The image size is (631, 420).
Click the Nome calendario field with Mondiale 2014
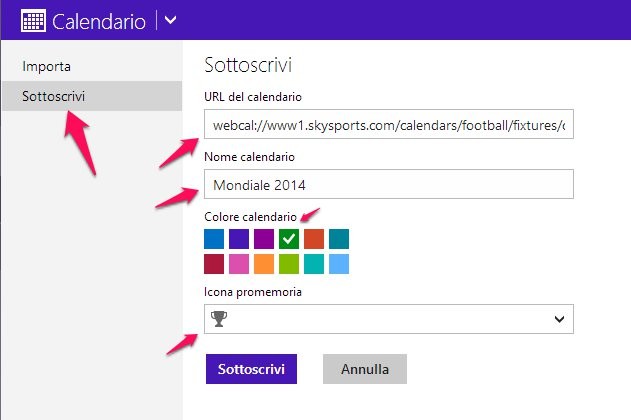tap(389, 184)
